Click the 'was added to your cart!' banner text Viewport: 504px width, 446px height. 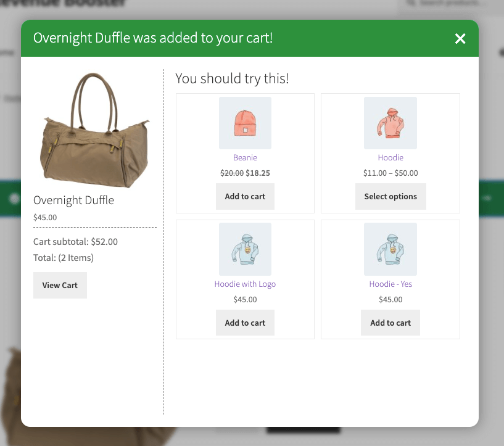(x=202, y=38)
